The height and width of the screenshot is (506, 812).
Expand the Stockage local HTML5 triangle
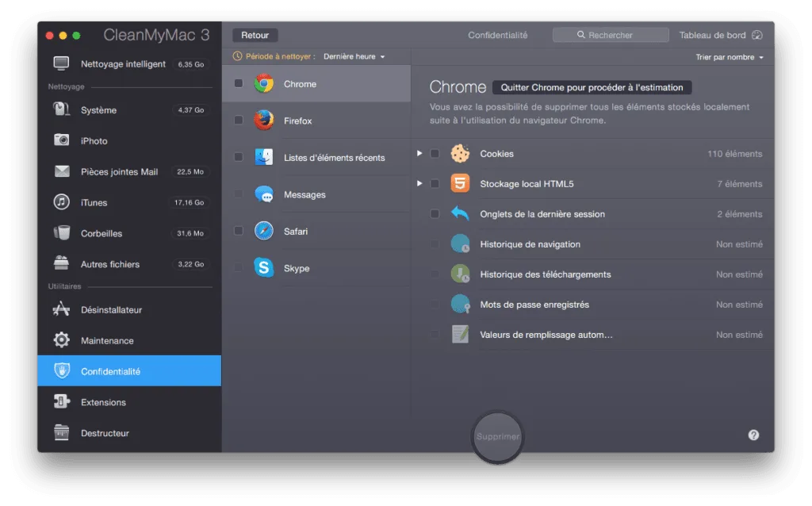[419, 183]
